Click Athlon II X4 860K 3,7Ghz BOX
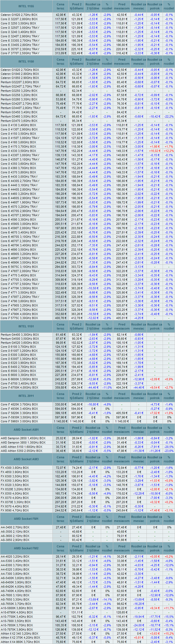Image resolution: width=175 pixels, height=644 pixels. point(20,642)
